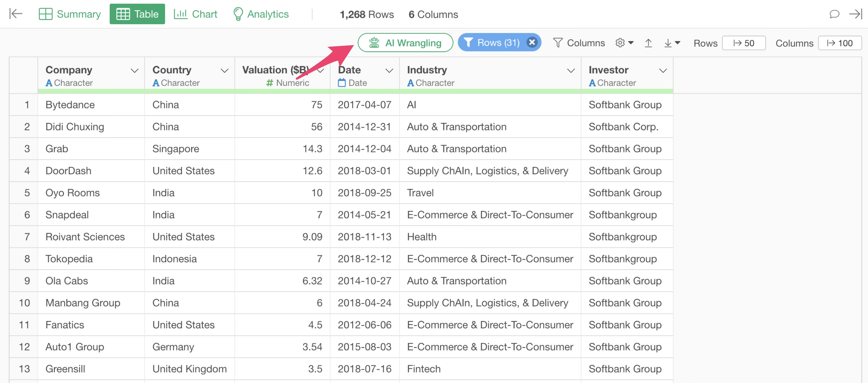Select the Roivant Sciences cell
Screen dimensions: 868x383
pos(91,237)
